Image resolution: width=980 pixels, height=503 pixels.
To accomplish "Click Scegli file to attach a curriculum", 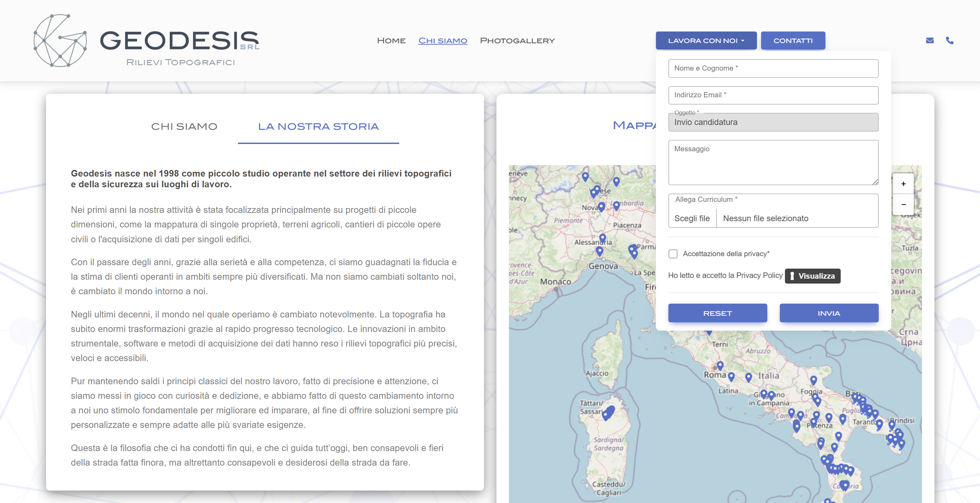I will click(692, 218).
